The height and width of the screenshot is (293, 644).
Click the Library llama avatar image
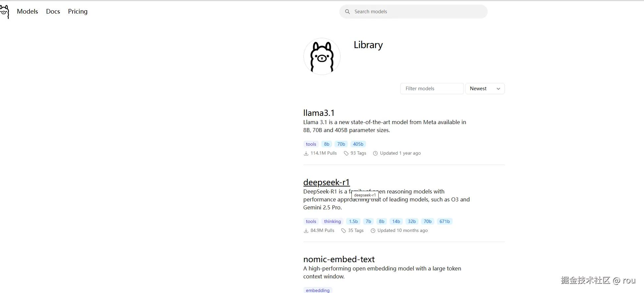[322, 56]
